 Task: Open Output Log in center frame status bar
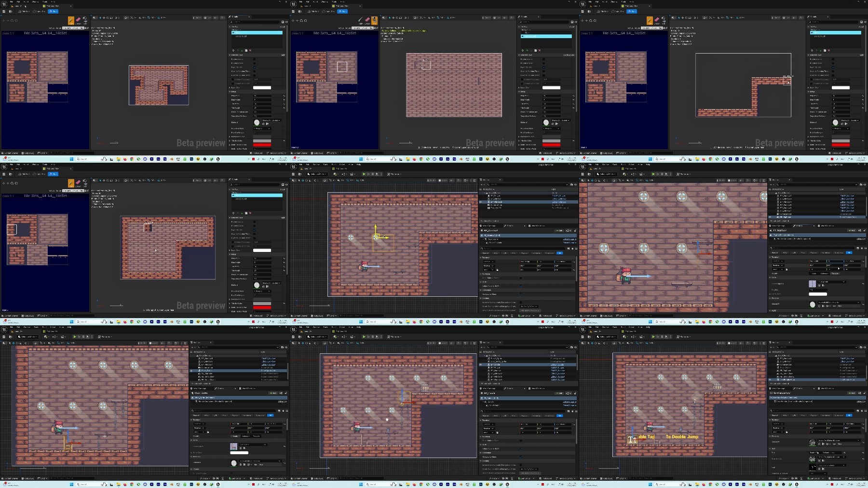click(318, 316)
